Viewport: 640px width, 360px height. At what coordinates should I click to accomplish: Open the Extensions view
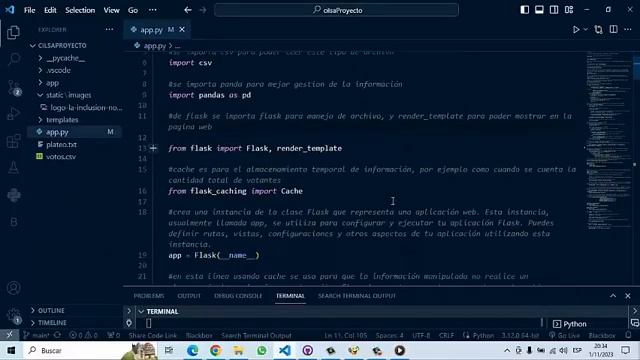13,141
